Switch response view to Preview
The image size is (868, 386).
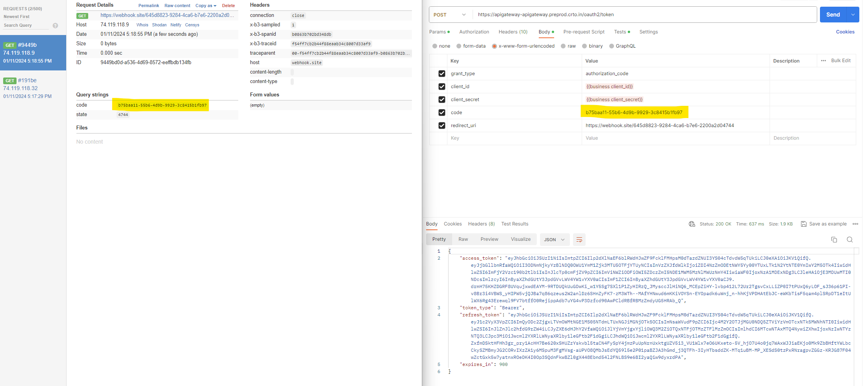click(489, 239)
